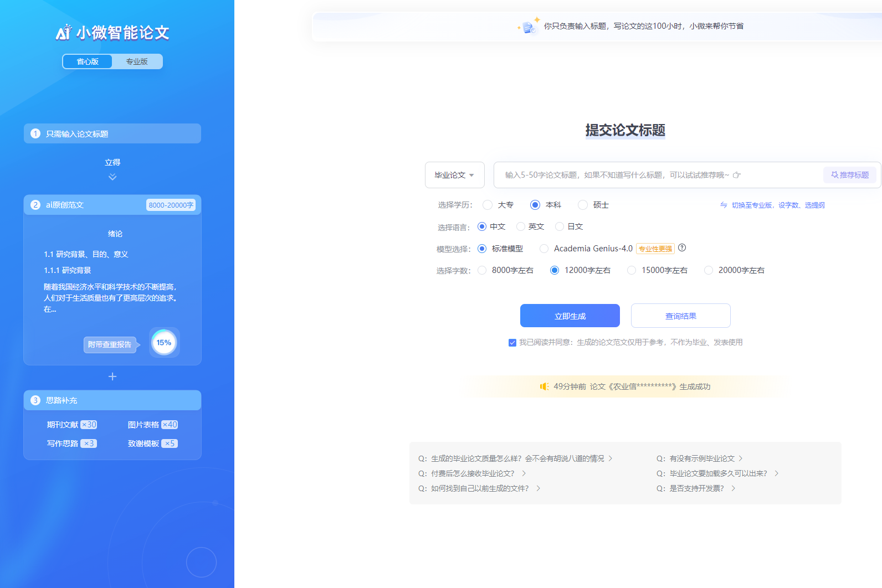882x588 pixels.
Task: Click the 立即生成 button
Action: pos(570,316)
